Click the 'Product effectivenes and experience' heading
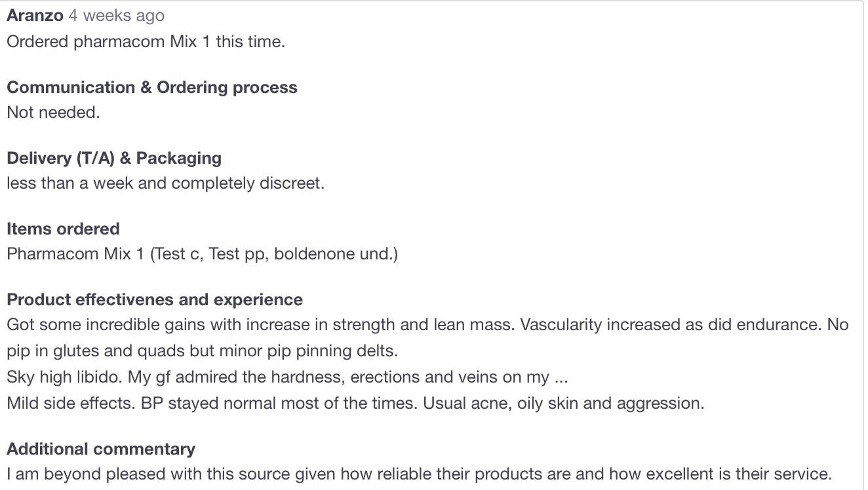 click(x=155, y=299)
